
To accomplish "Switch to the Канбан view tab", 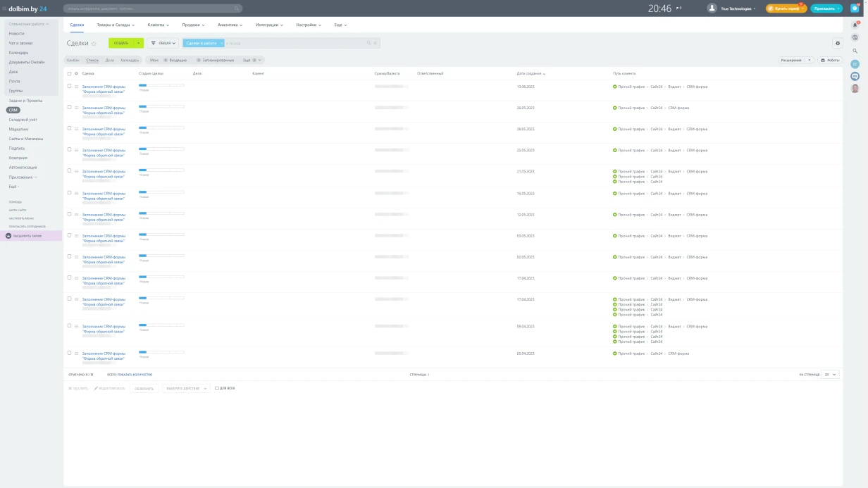I will click(73, 60).
